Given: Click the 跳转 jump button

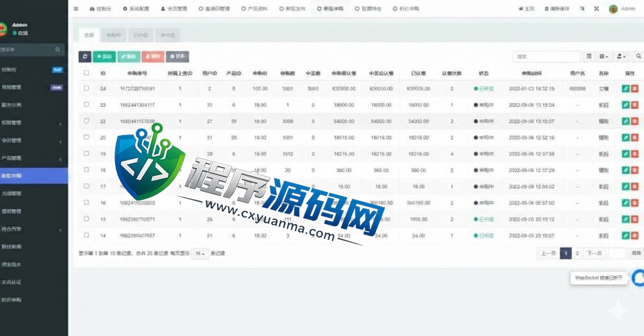Looking at the screenshot, I should (x=636, y=253).
